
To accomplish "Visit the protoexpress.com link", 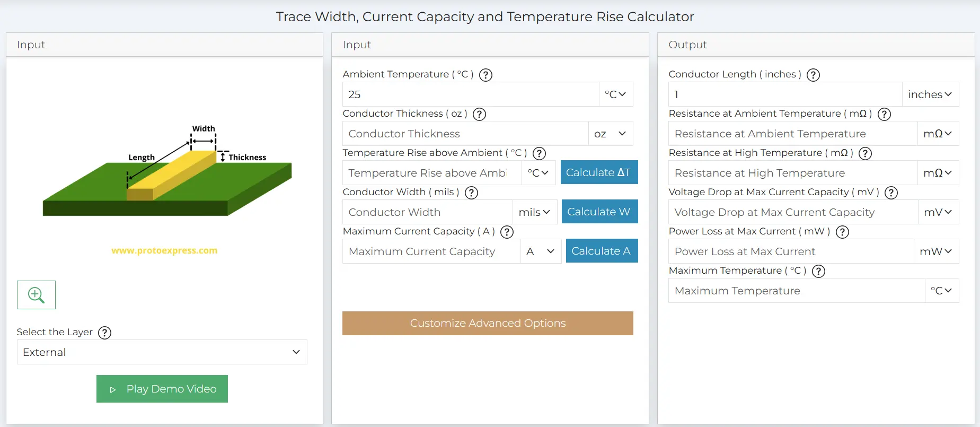I will [164, 250].
